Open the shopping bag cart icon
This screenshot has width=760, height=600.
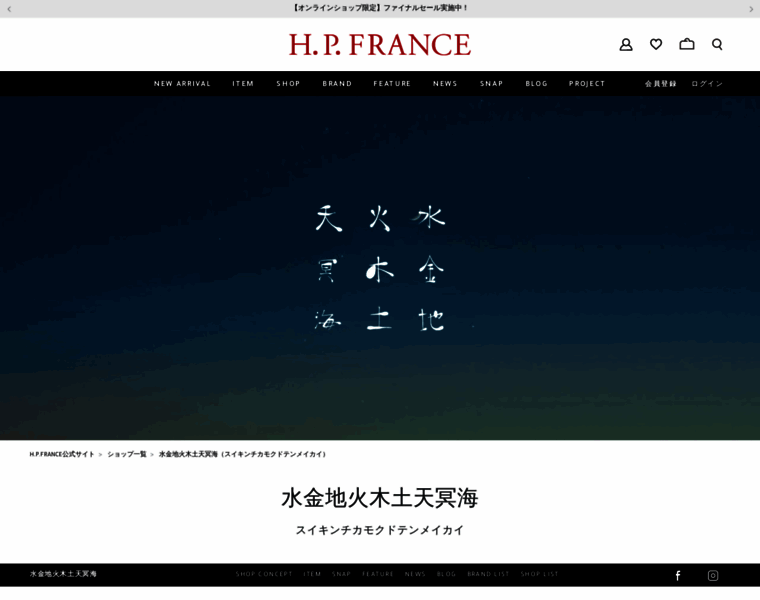coord(687,44)
